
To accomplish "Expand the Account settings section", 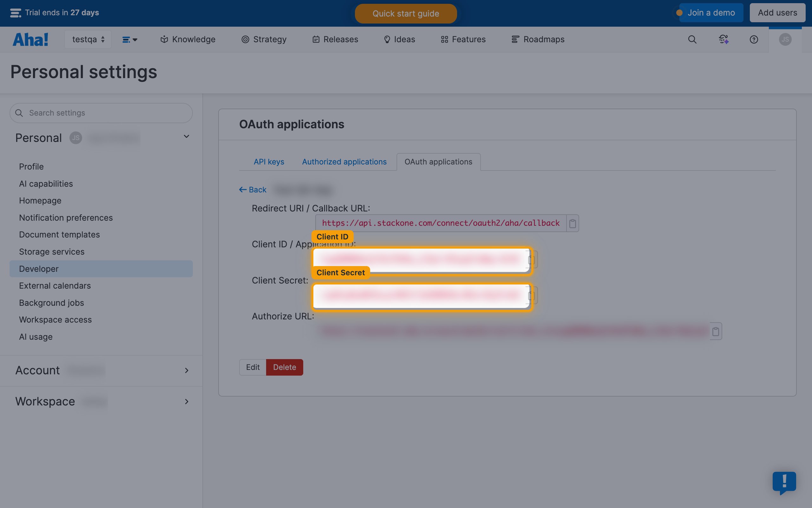I will coord(187,370).
